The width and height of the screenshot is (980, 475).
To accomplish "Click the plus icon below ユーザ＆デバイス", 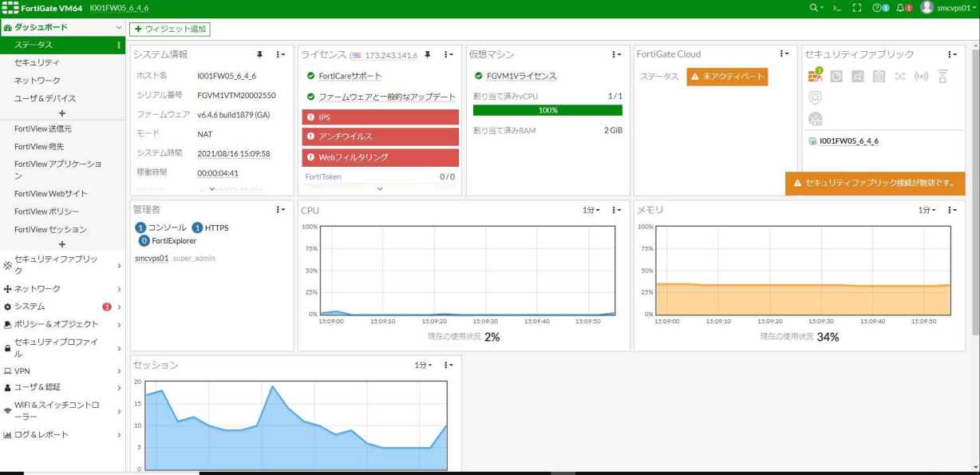I will tap(62, 113).
